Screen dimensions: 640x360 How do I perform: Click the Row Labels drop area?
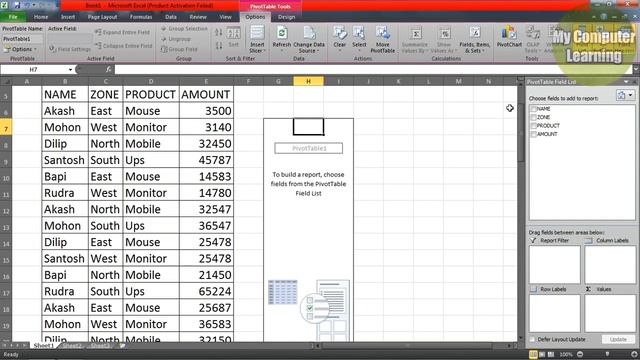[x=554, y=313]
